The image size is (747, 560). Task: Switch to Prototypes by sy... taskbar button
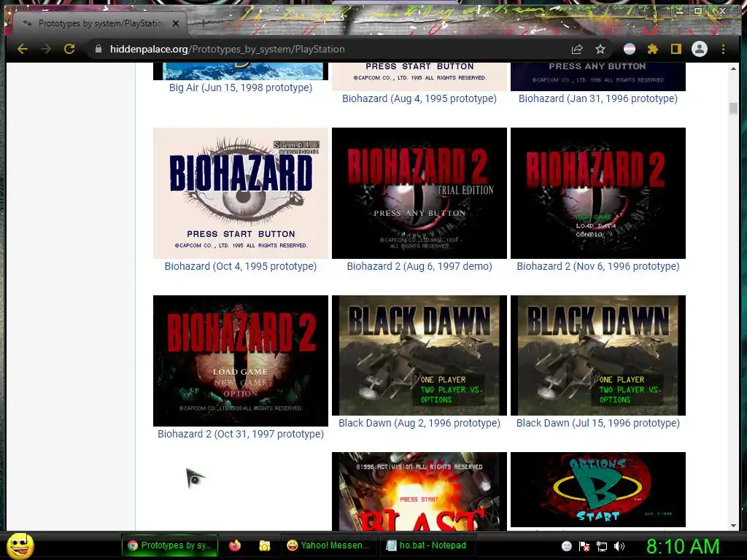click(169, 545)
